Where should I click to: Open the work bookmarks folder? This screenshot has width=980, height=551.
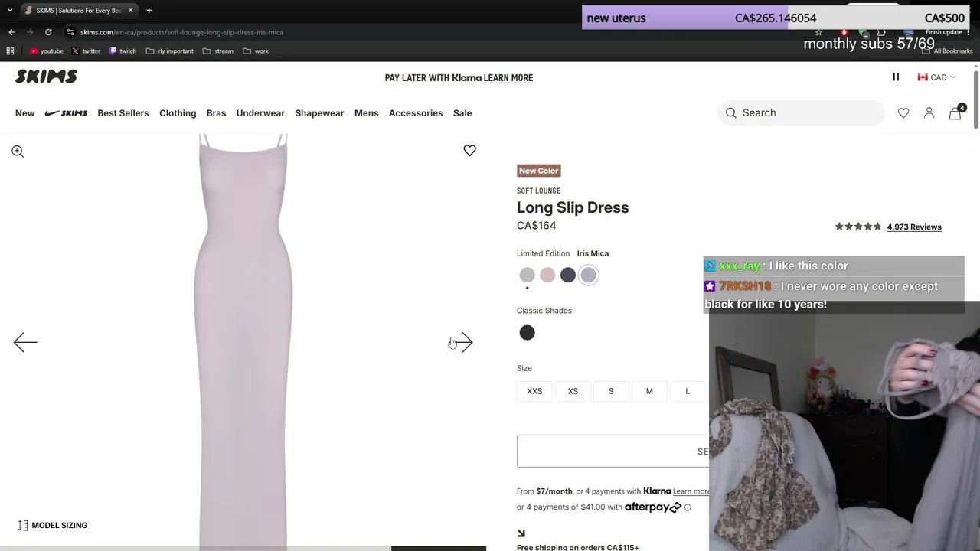click(256, 51)
